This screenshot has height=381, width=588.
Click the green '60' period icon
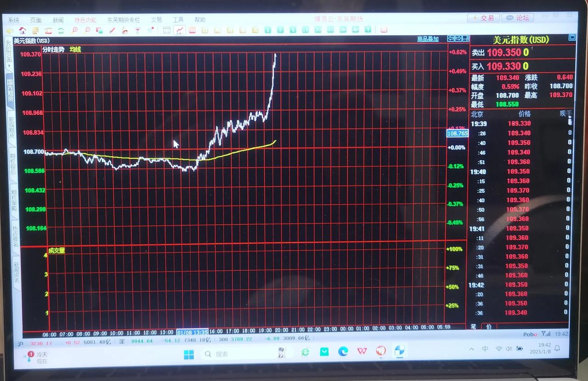[330, 30]
